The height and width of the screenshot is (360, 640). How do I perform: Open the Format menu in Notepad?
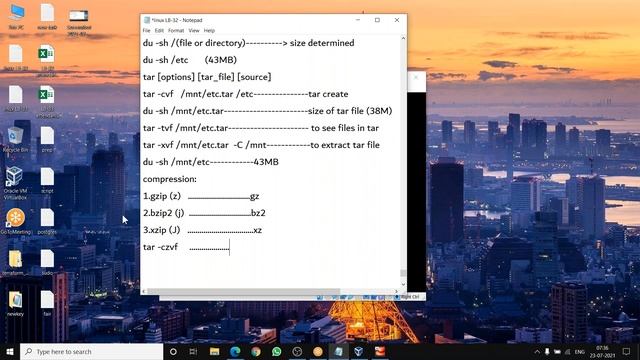tap(176, 31)
